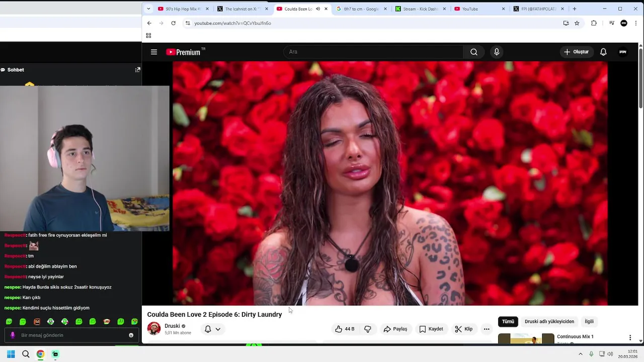The image size is (644, 362).
Task: Open Chrome profile avatar
Action: [624, 23]
